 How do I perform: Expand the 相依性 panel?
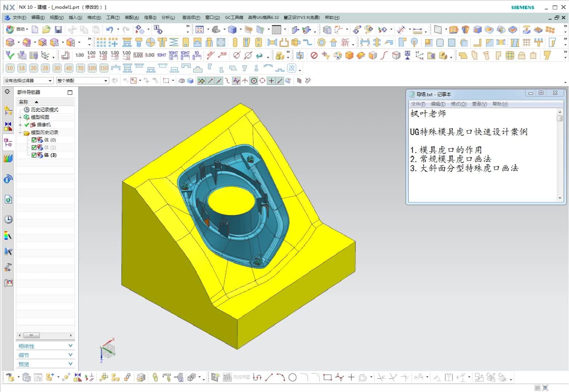pos(45,346)
